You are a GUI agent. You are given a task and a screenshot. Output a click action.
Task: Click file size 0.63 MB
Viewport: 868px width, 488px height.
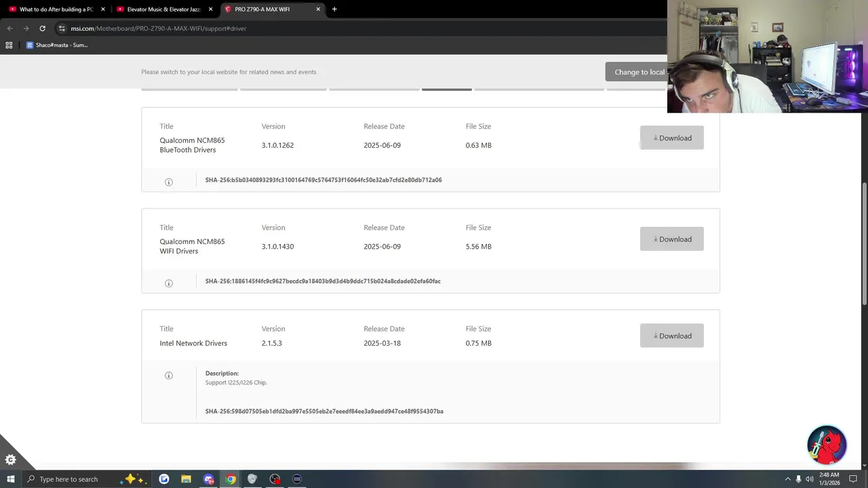click(478, 145)
